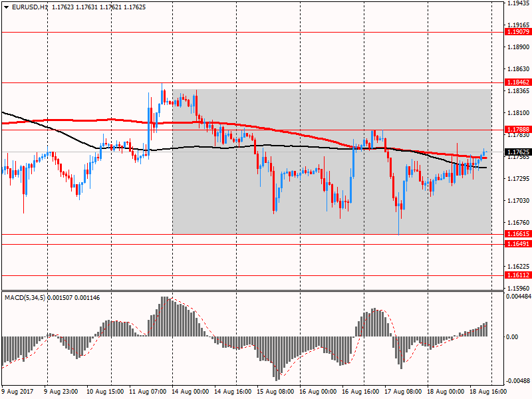Click the 17 Aug 08:00 time axis label
Image resolution: width=532 pixels, height=399 pixels.
(x=403, y=392)
